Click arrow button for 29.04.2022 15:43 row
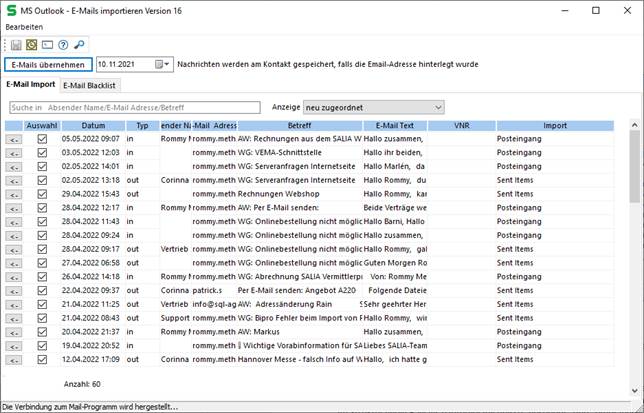644x413 pixels. coord(14,193)
